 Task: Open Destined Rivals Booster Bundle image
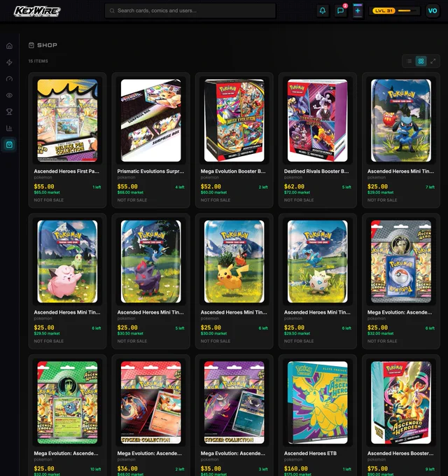point(318,120)
